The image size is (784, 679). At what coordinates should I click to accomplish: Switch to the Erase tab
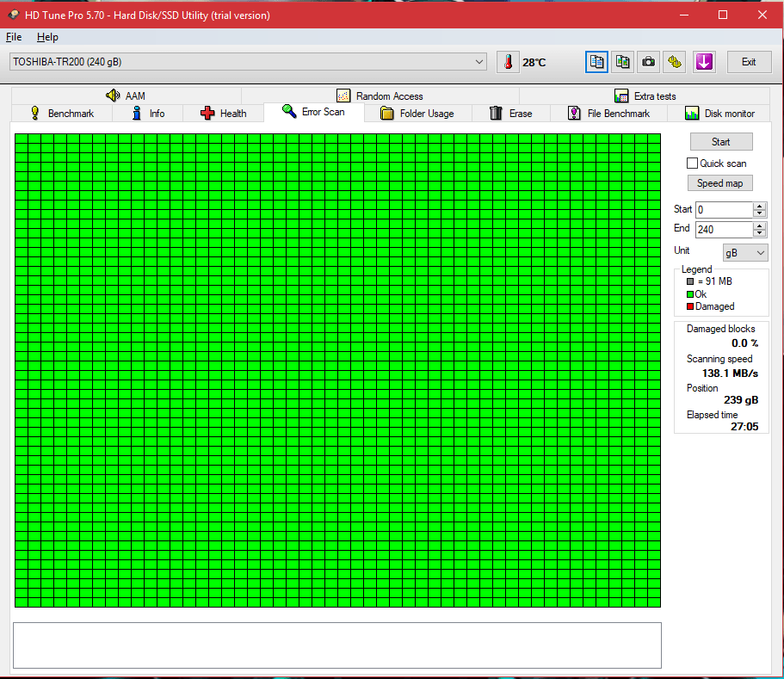[x=510, y=114]
